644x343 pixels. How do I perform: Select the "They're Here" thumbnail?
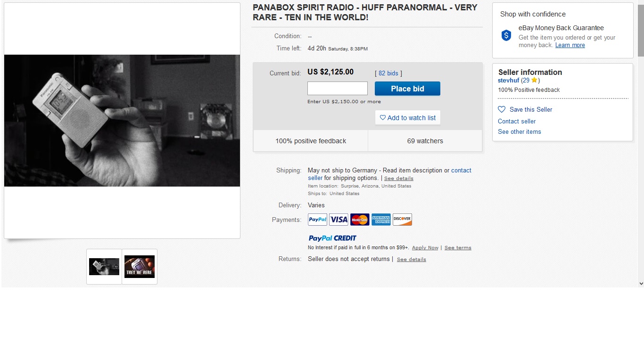(140, 267)
